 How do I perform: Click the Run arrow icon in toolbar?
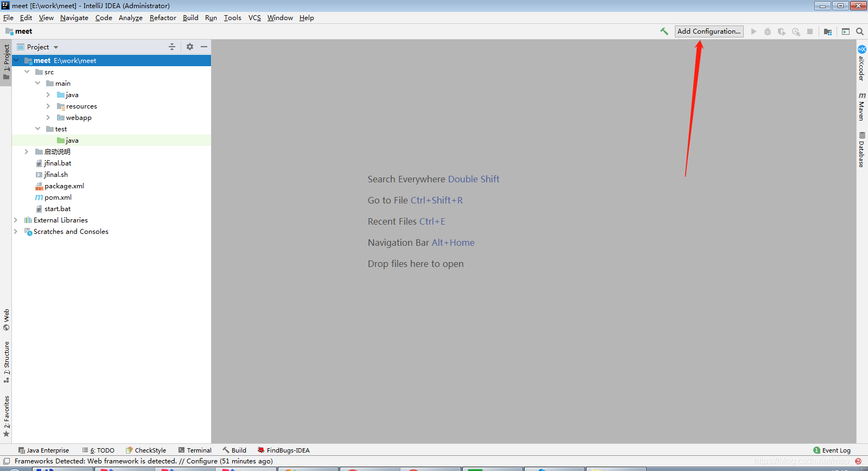click(x=754, y=31)
